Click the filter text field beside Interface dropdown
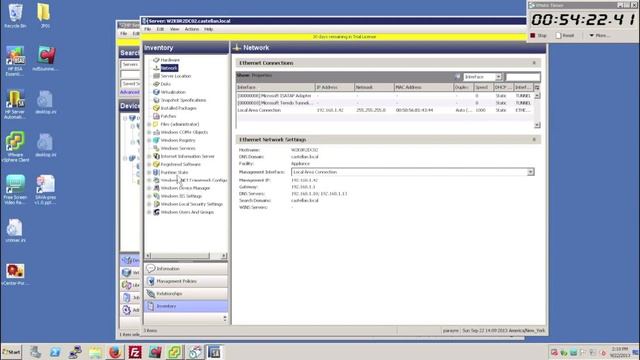The width and height of the screenshot is (640, 360). coord(522,77)
